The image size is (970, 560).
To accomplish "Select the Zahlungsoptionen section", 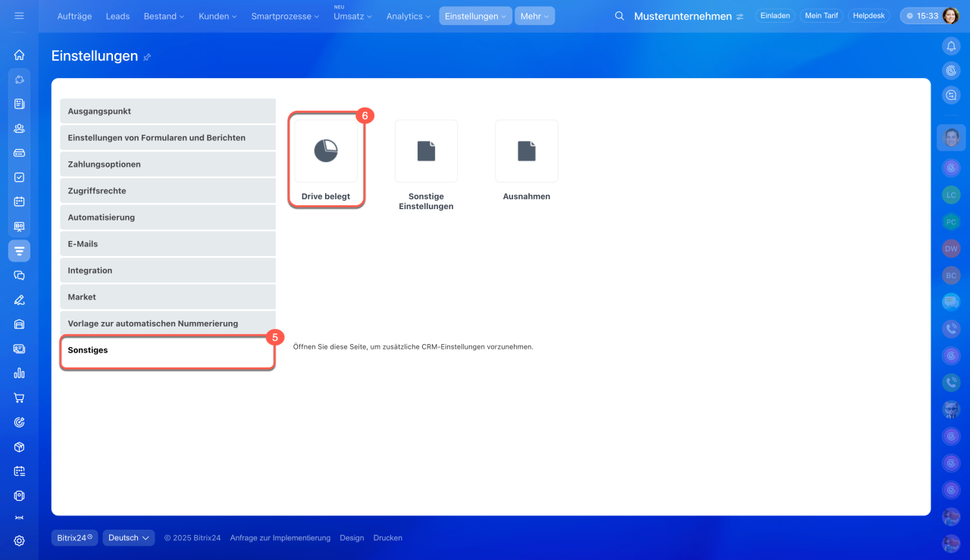I will tap(167, 164).
